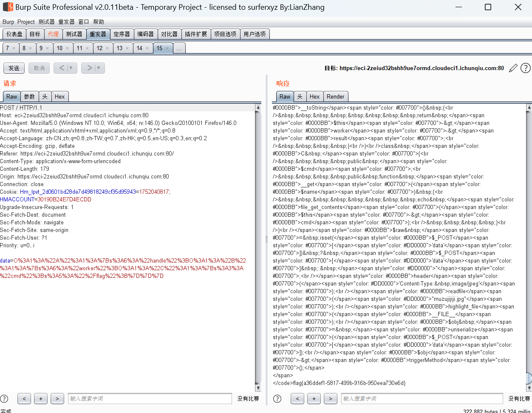Switch to the 编码器 tab
This screenshot has height=413, width=532.
145,34
